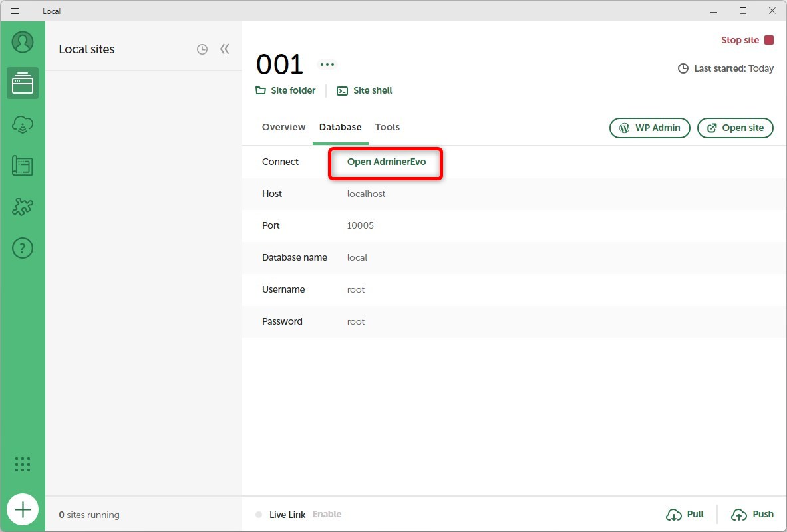The height and width of the screenshot is (532, 787).
Task: Maximize the Local window
Action: (743, 11)
